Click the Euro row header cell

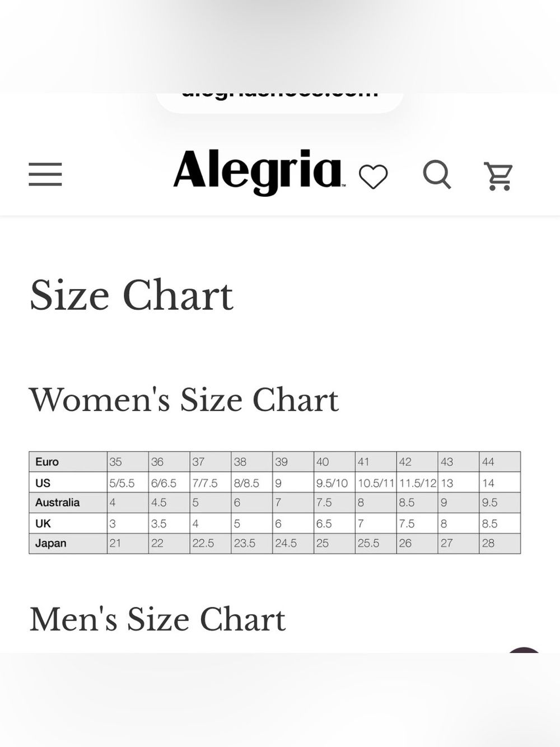point(68,462)
